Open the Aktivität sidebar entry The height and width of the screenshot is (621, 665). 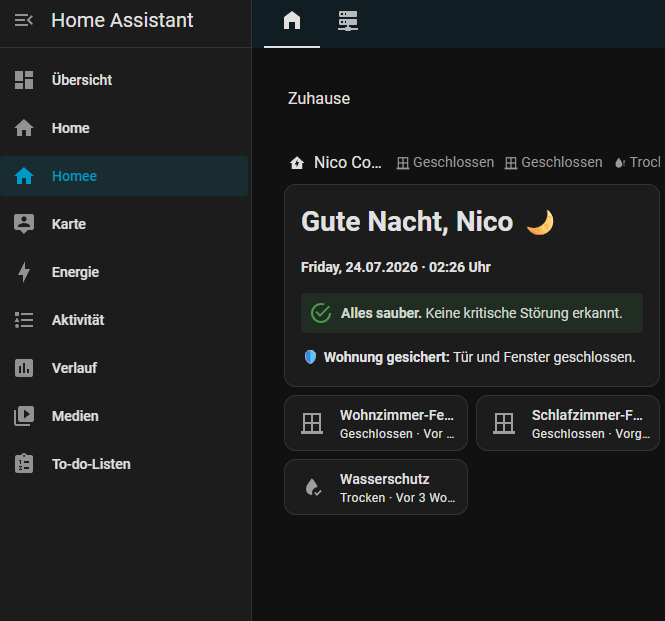124,320
